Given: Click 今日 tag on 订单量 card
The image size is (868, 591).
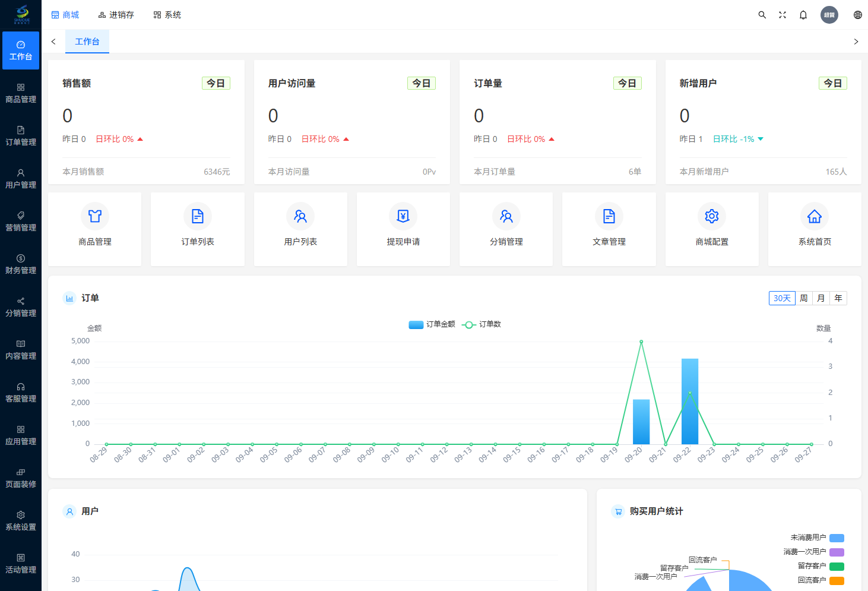Looking at the screenshot, I should (x=627, y=84).
